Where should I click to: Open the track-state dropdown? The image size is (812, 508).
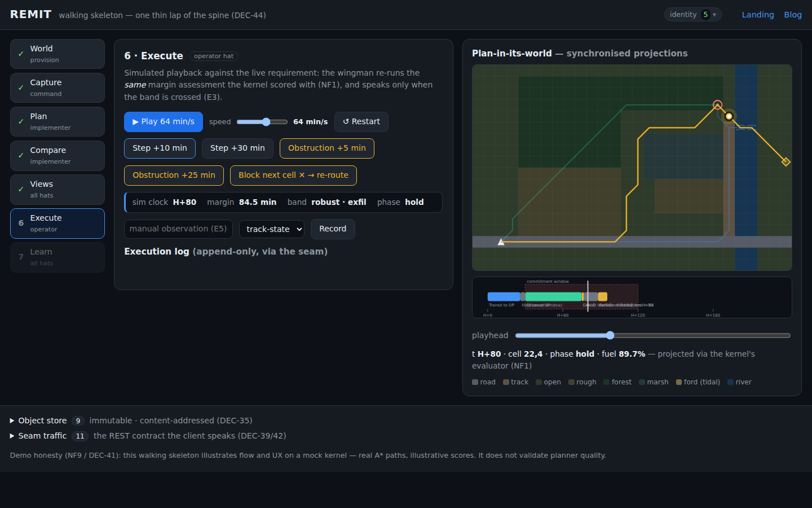(272, 229)
